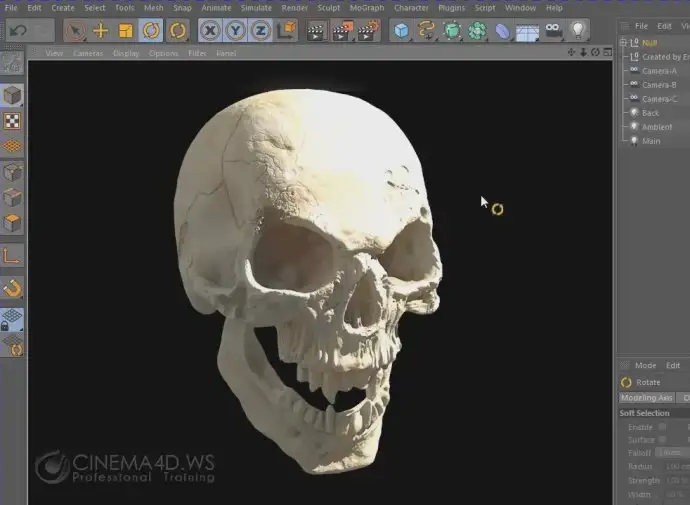Enable the Soft Selection checkbox
The height and width of the screenshot is (505, 690).
[x=662, y=427]
